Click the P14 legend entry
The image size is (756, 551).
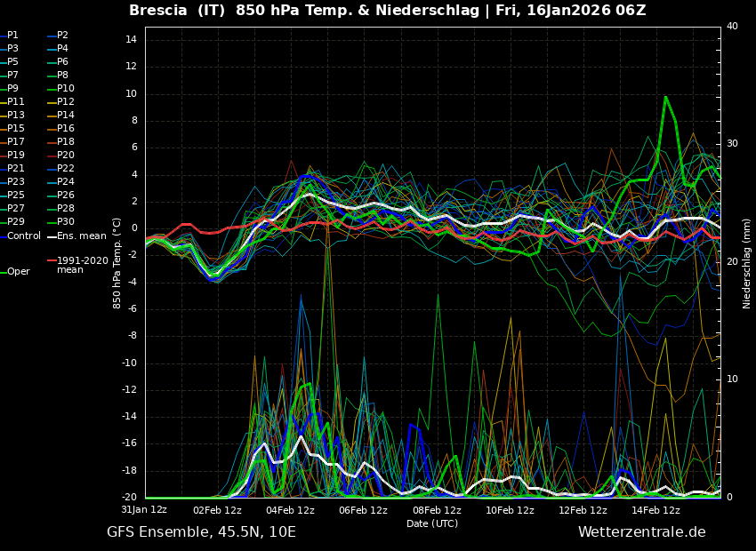(66, 116)
